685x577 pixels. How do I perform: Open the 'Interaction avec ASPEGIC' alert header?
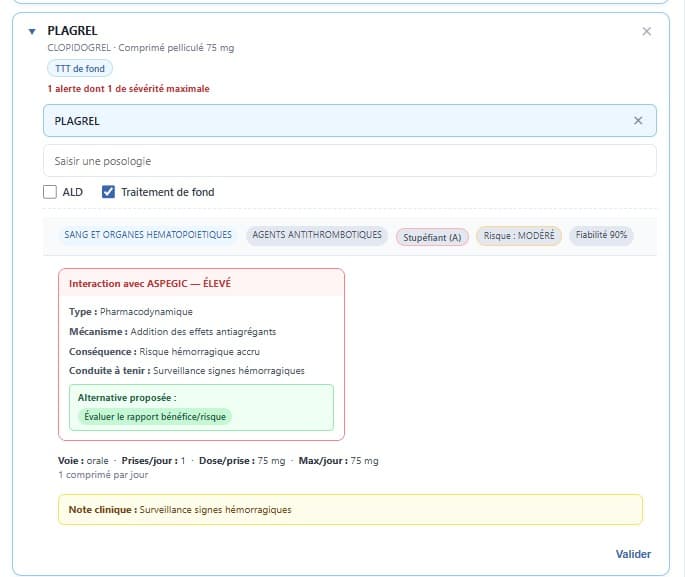[x=201, y=283]
